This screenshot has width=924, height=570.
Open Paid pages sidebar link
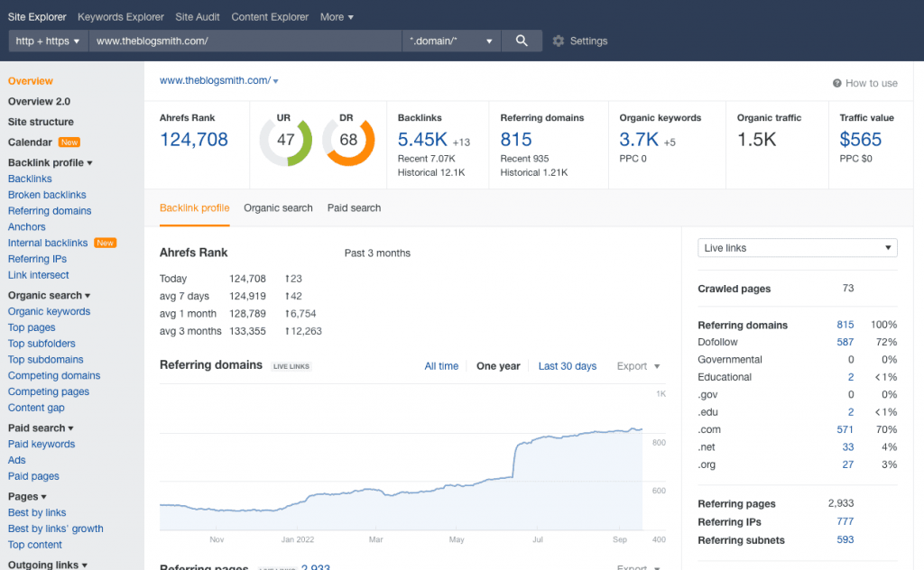click(33, 476)
